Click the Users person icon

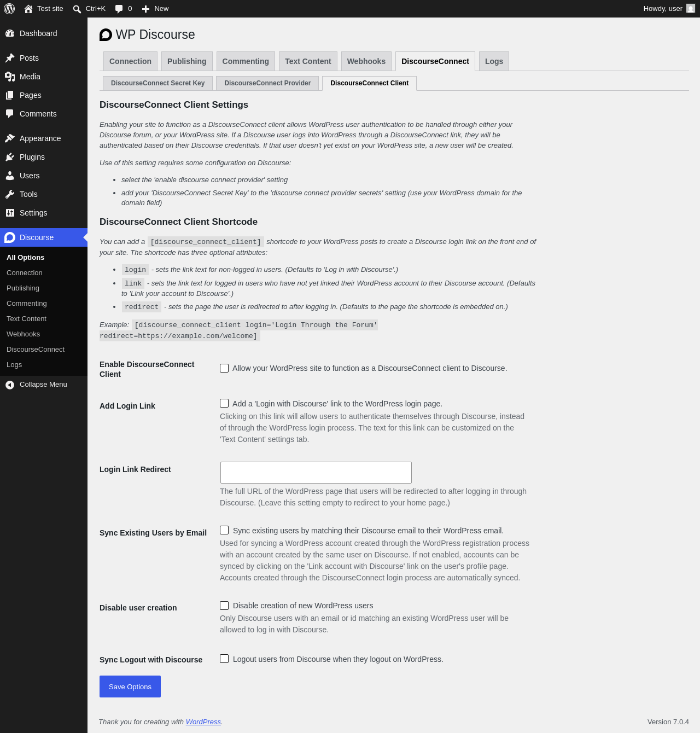[x=10, y=176]
